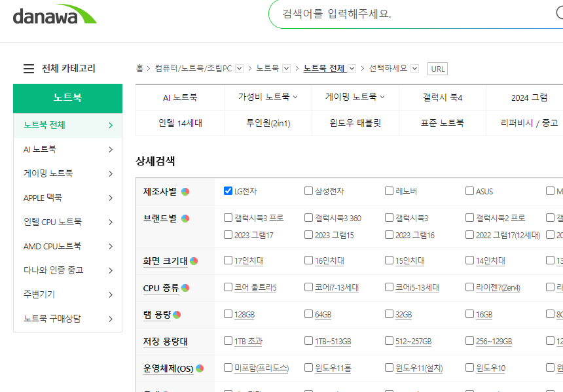This screenshot has width=563, height=392.
Task: Open the 저장 용량대 filter label link
Action: (166, 342)
